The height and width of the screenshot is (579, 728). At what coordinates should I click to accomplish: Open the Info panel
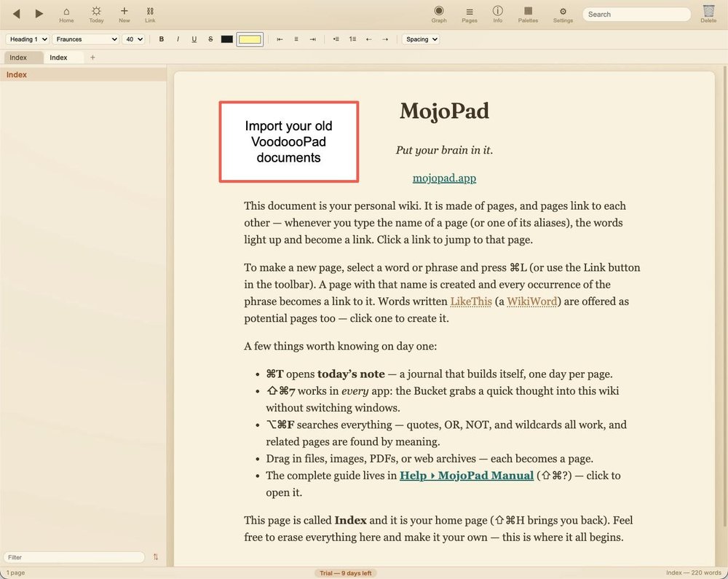click(x=498, y=15)
